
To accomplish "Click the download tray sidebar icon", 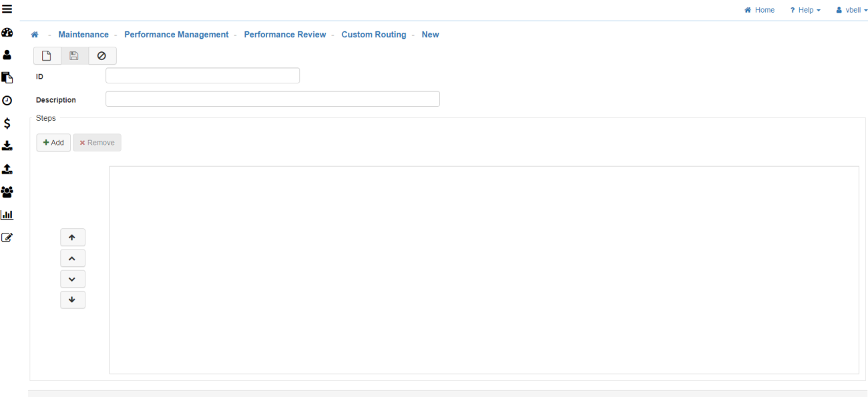I will tap(7, 145).
